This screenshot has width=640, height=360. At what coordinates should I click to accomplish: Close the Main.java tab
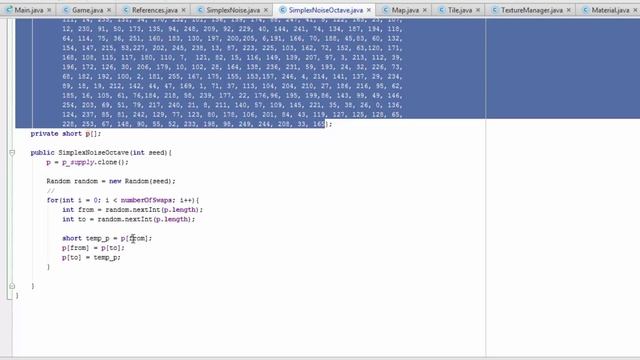click(x=49, y=10)
